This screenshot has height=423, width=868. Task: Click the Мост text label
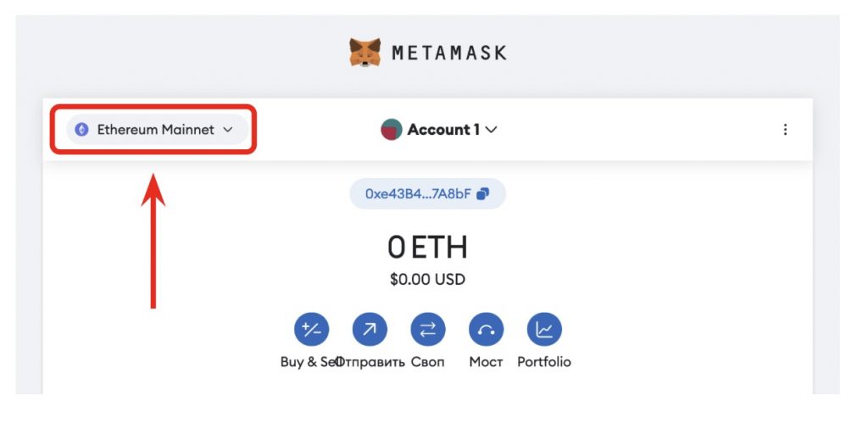pyautogui.click(x=486, y=362)
